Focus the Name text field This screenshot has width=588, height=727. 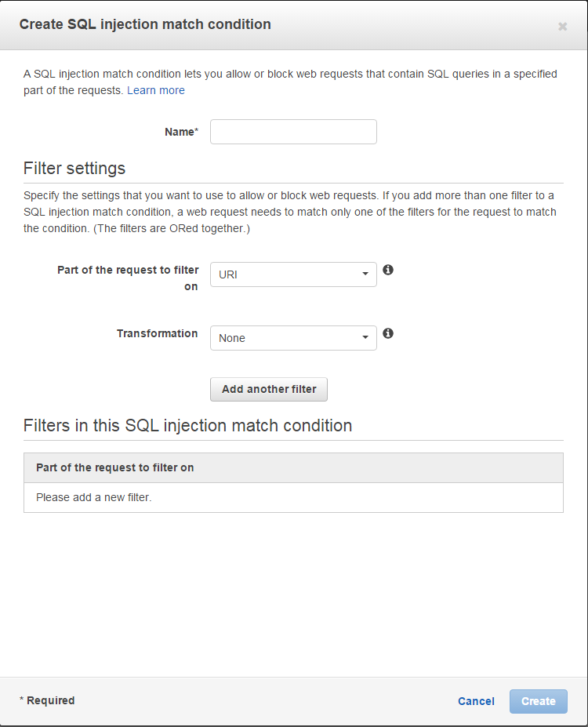(x=293, y=132)
